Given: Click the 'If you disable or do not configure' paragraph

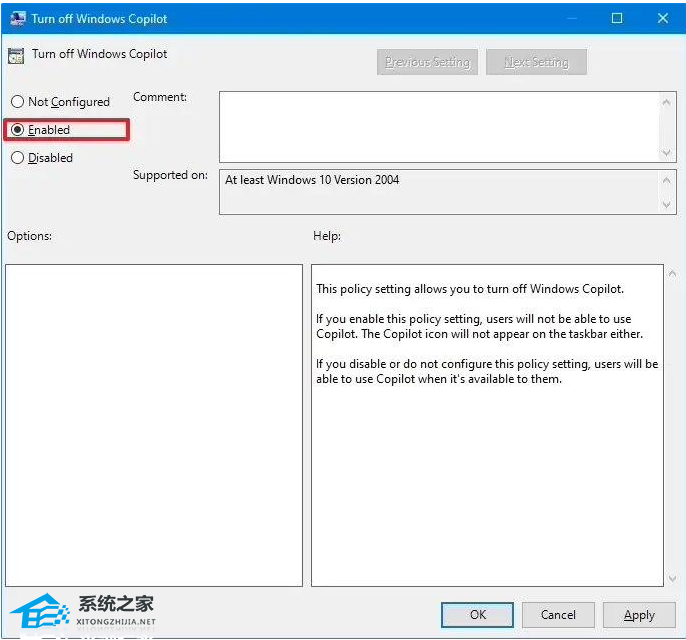Looking at the screenshot, I should tap(487, 371).
